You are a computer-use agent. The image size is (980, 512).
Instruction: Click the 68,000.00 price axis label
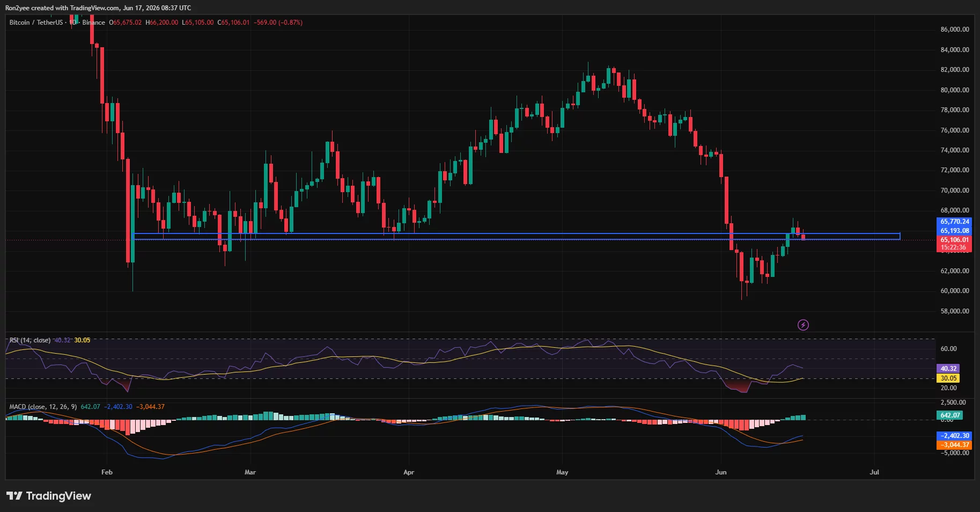pyautogui.click(x=955, y=210)
